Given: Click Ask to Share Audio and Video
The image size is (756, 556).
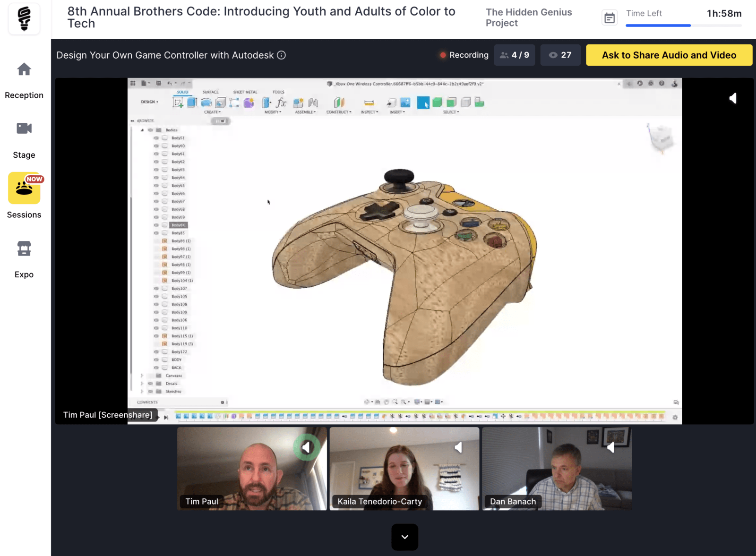Looking at the screenshot, I should [x=669, y=55].
